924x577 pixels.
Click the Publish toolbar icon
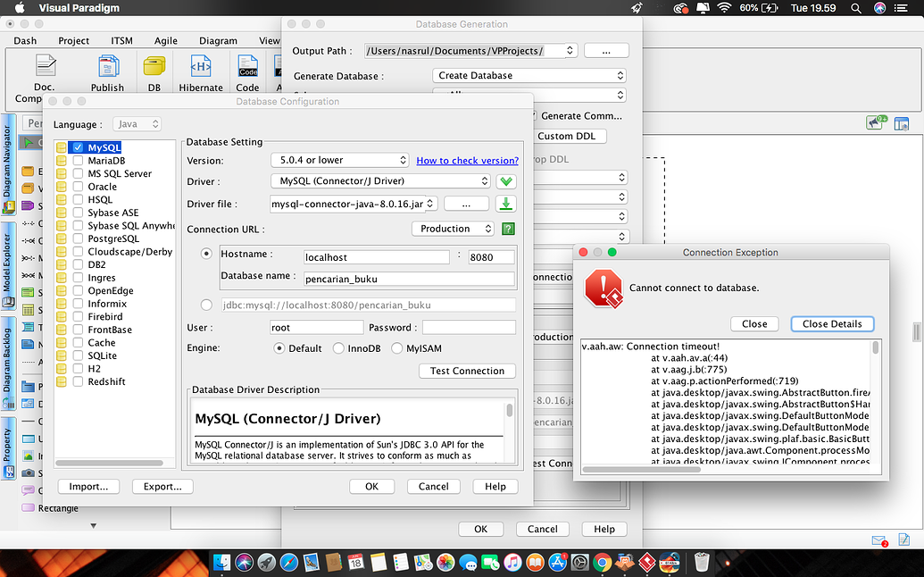coord(108,67)
